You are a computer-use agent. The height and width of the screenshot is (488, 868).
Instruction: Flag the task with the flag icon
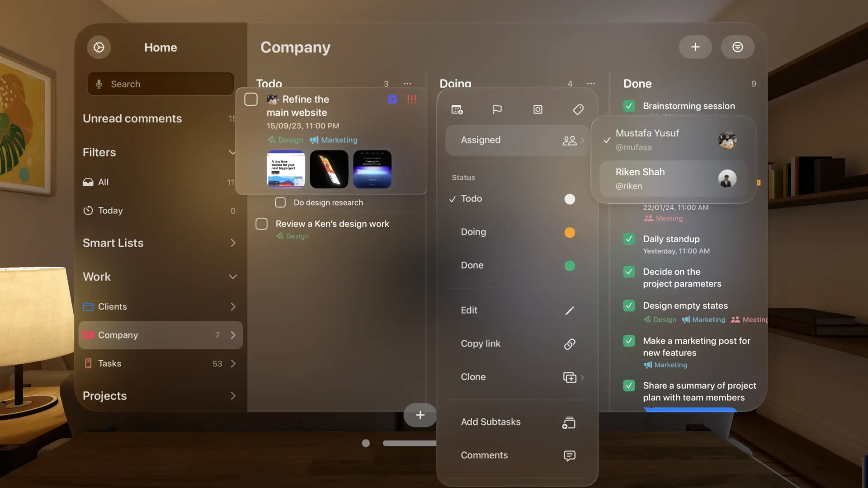[x=497, y=109]
